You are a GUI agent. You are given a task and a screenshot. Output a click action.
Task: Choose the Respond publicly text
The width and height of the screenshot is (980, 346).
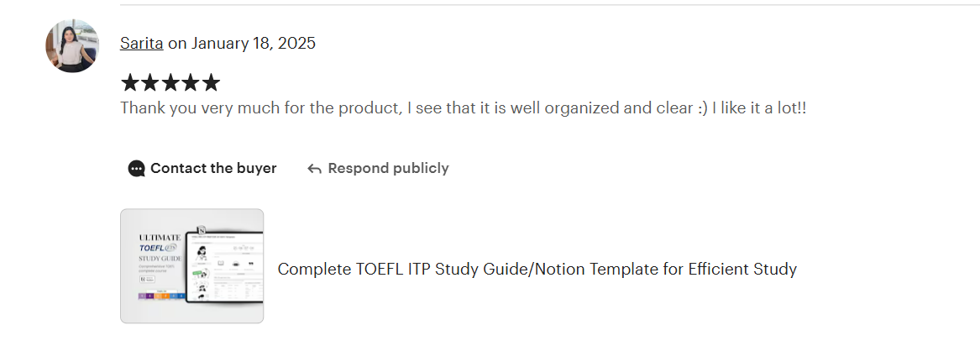click(388, 169)
